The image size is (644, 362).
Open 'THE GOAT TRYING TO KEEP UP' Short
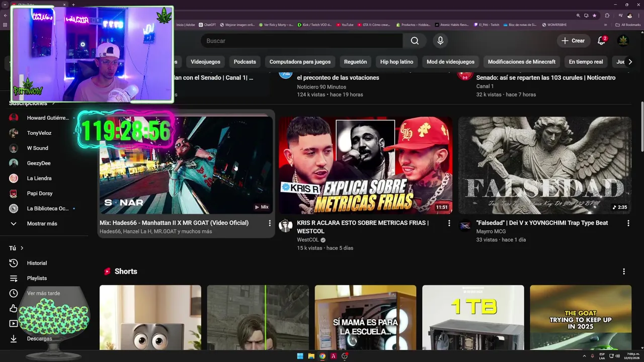click(x=581, y=317)
